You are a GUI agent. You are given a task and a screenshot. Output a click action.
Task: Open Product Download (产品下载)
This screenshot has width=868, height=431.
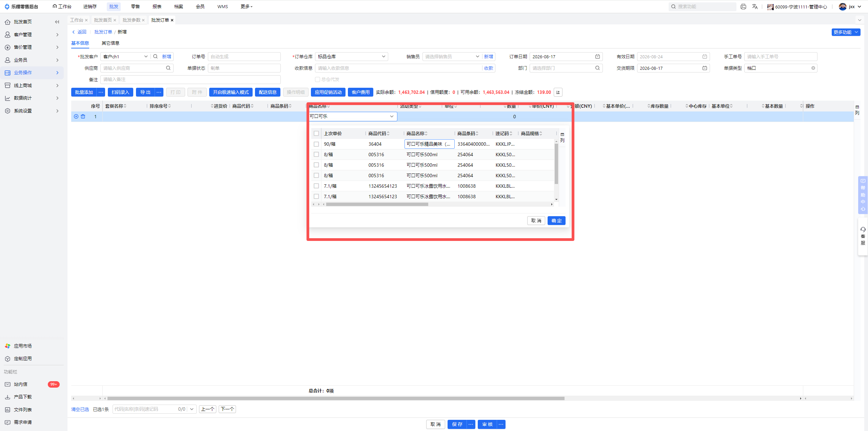click(x=23, y=397)
